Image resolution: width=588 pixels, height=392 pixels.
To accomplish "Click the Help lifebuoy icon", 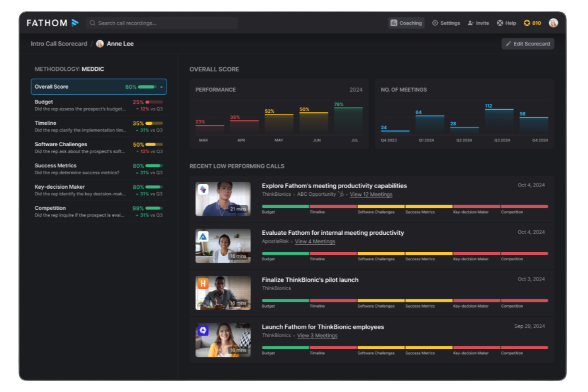I will pos(500,23).
